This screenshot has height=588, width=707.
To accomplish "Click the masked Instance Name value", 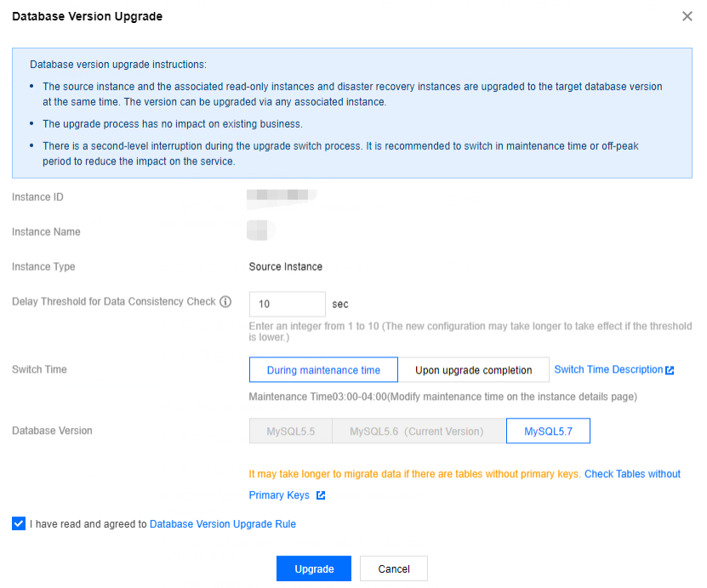I will point(259,231).
